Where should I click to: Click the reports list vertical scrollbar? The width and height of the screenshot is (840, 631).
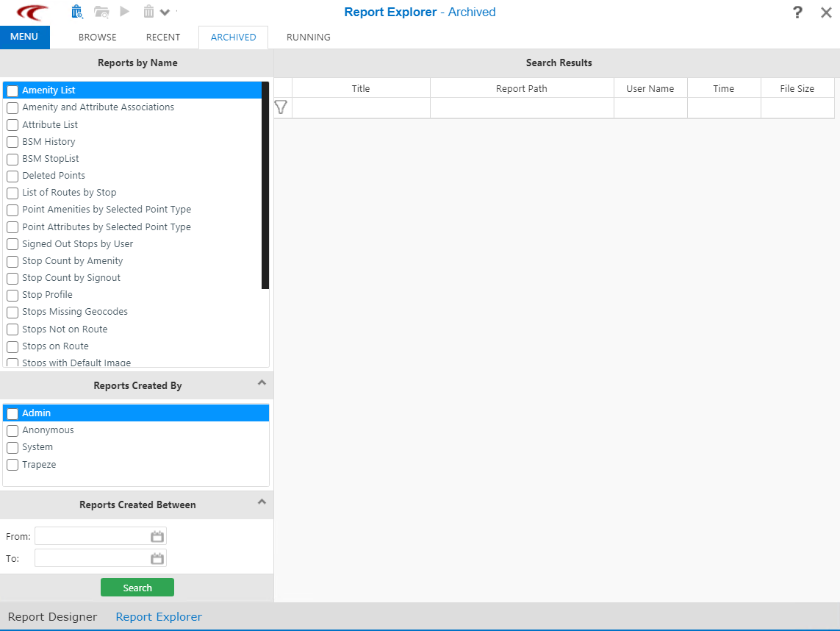(265, 184)
